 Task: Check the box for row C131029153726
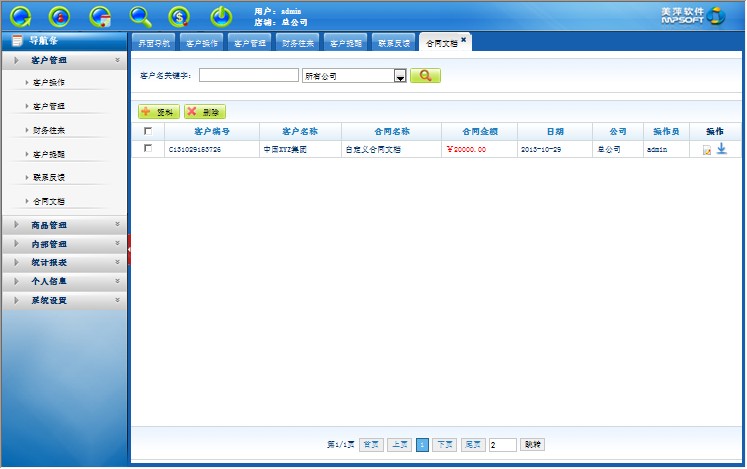(148, 148)
